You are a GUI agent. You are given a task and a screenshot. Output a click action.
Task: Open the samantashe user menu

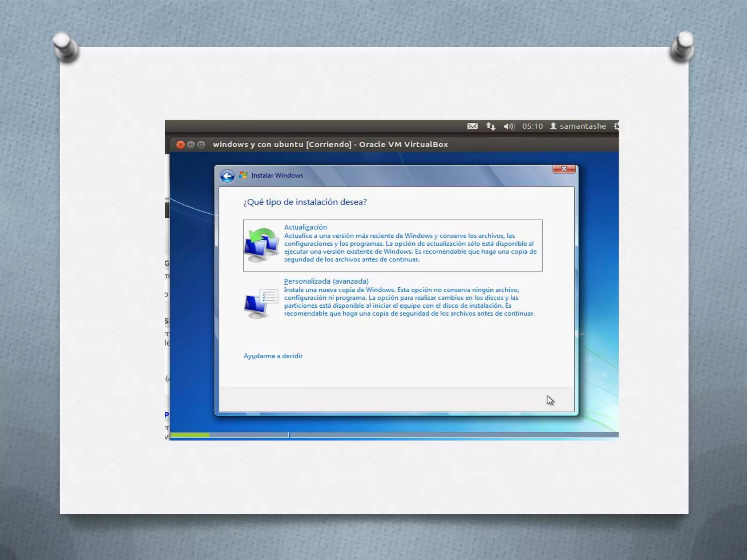[578, 126]
